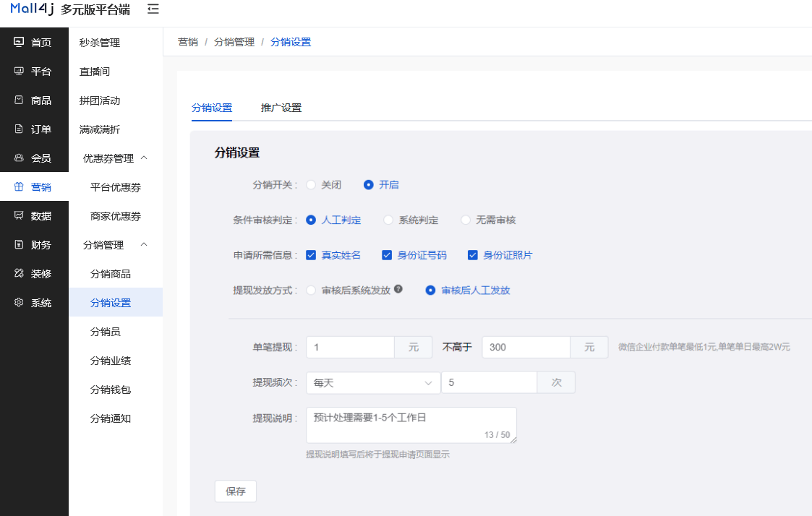Go to 平台优惠券
The image size is (812, 516).
click(x=116, y=187)
